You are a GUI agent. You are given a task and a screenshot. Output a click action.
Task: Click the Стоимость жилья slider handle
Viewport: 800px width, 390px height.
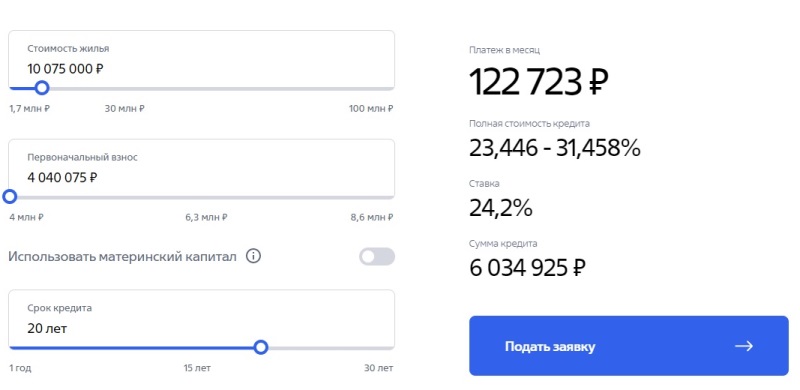tap(43, 88)
